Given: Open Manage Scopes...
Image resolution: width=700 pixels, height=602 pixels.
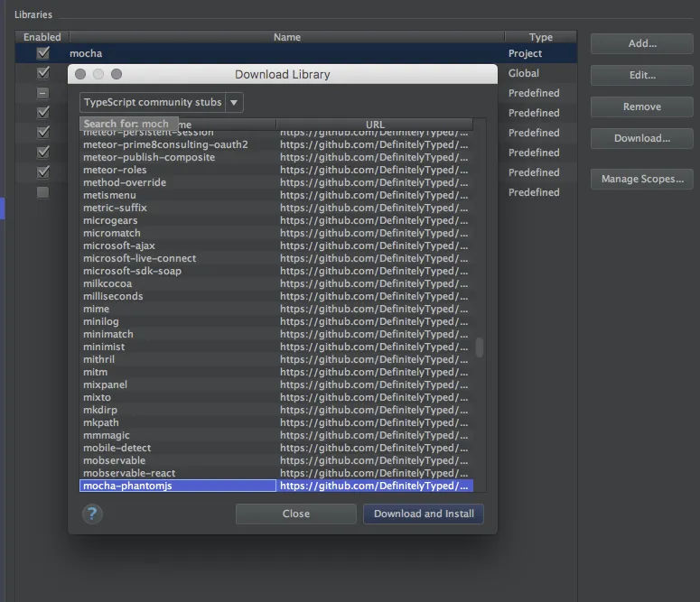Looking at the screenshot, I should point(641,179).
